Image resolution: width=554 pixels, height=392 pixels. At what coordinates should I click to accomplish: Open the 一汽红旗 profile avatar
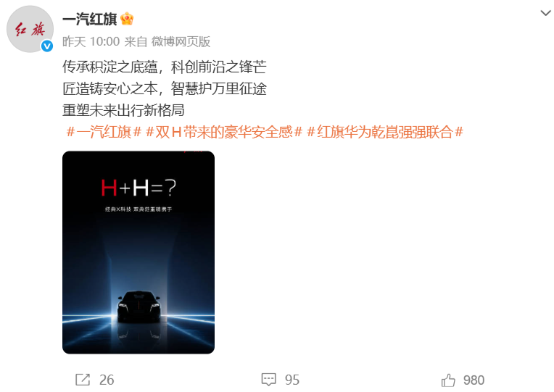click(30, 29)
